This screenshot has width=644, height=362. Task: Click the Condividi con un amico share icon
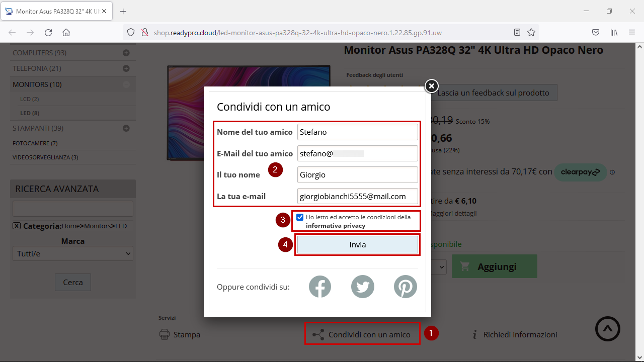318,334
